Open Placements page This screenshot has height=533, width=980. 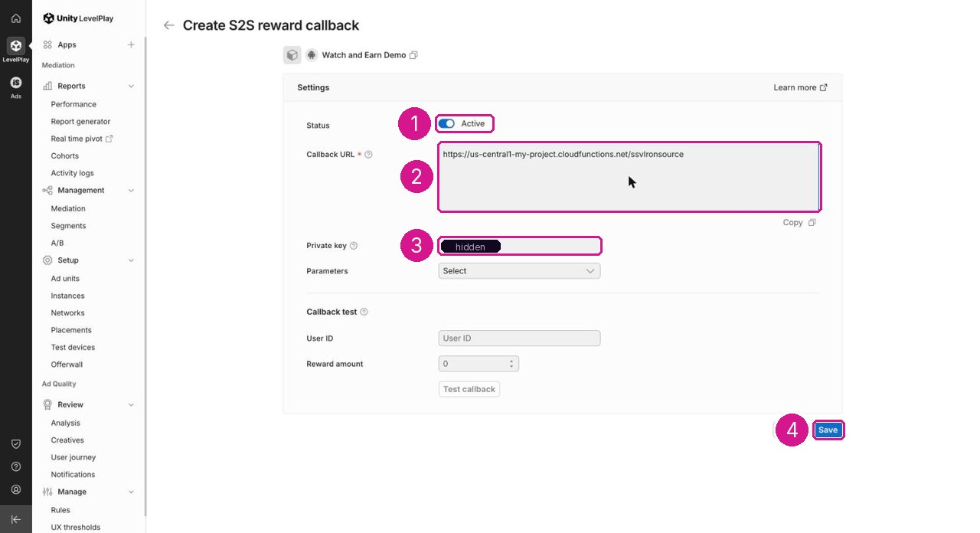click(71, 330)
